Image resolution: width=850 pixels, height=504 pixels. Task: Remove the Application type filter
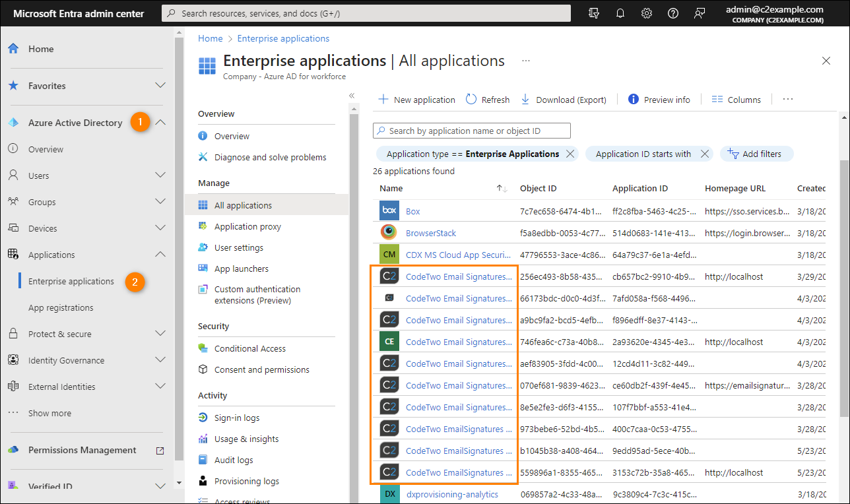point(570,154)
